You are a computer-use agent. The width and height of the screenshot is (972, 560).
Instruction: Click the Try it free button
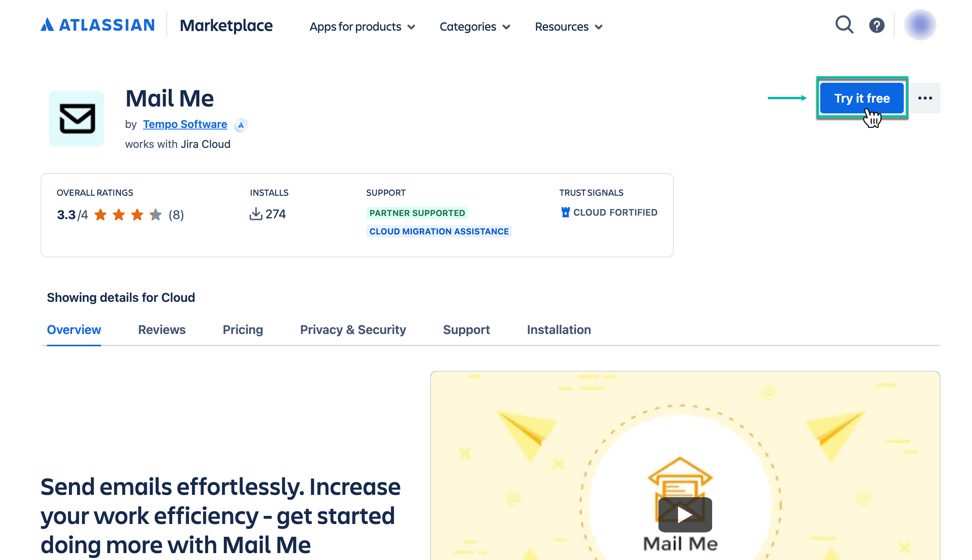[x=861, y=98]
